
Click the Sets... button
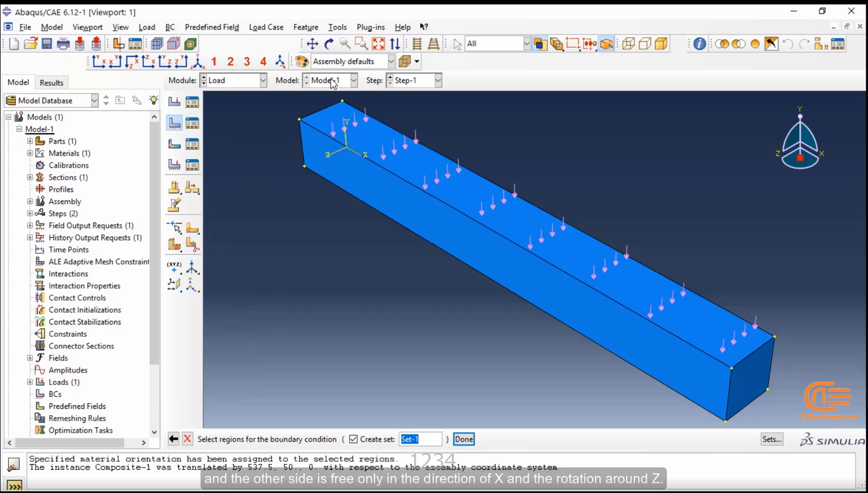(772, 439)
